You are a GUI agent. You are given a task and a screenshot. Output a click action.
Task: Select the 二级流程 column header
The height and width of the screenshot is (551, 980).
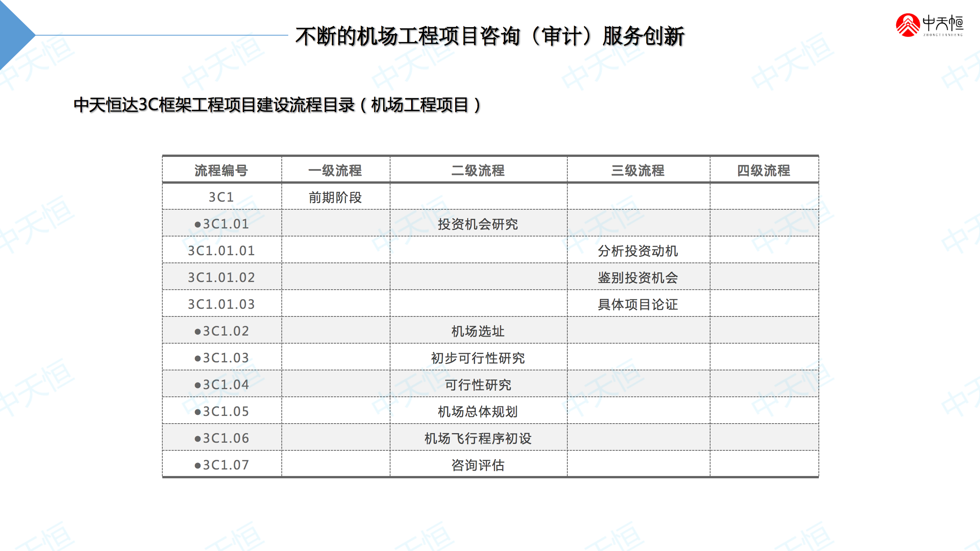pyautogui.click(x=478, y=170)
